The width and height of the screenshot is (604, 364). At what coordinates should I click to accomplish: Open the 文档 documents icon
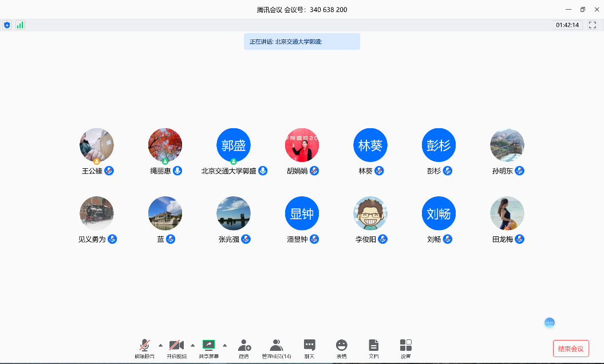tap(374, 345)
